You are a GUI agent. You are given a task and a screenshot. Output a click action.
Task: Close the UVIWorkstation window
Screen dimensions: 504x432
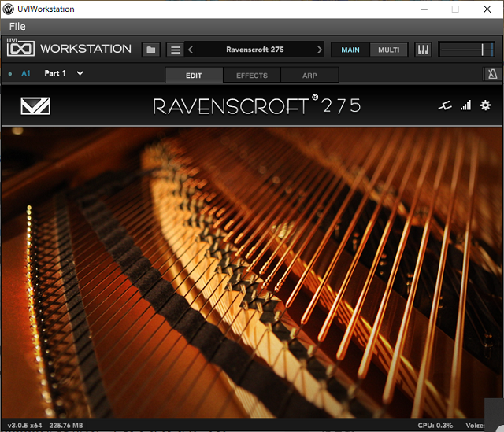[x=487, y=9]
